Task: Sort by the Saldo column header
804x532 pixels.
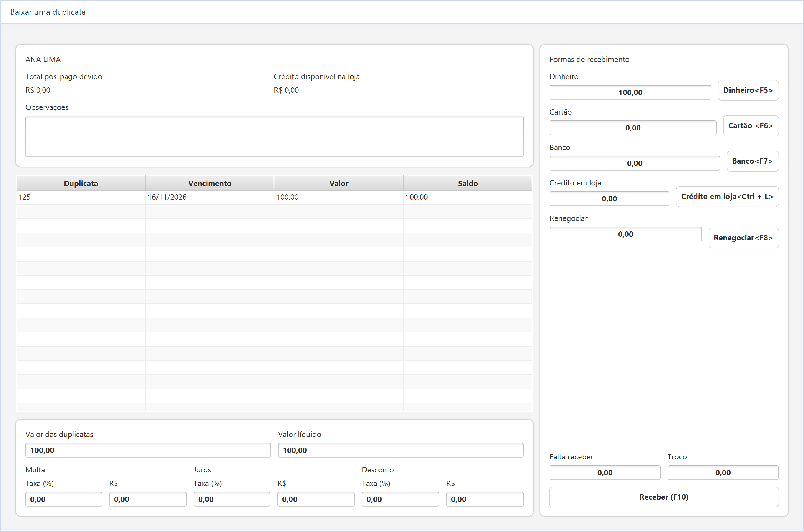Action: [x=468, y=183]
